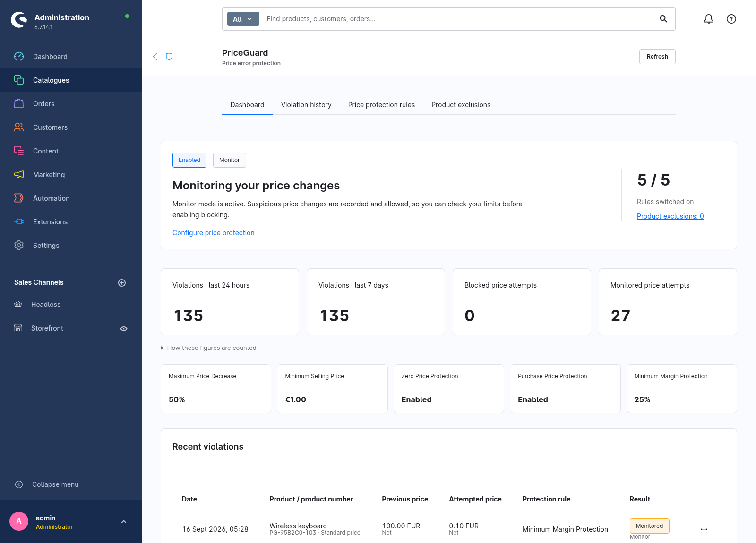The width and height of the screenshot is (756, 543).
Task: Click the Collapse menu label
Action: coord(55,484)
